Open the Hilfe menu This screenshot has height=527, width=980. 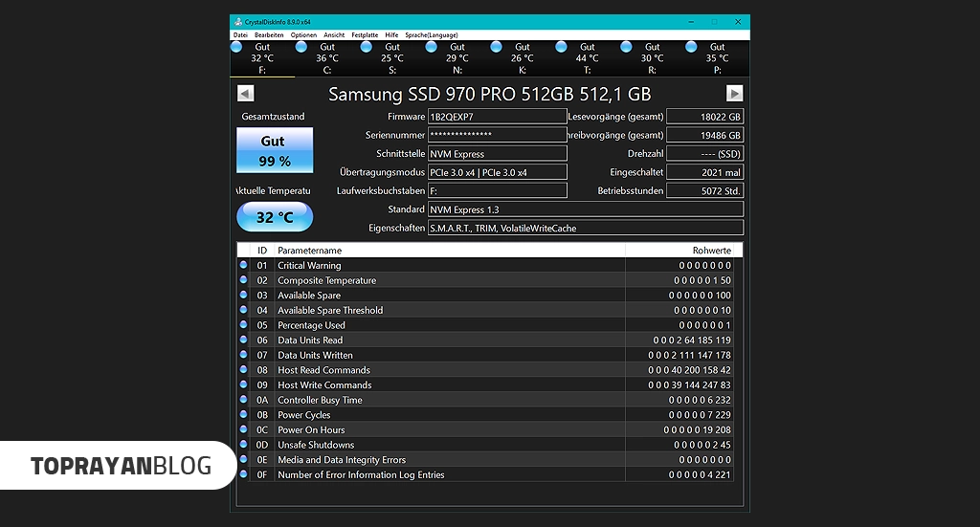(x=391, y=35)
